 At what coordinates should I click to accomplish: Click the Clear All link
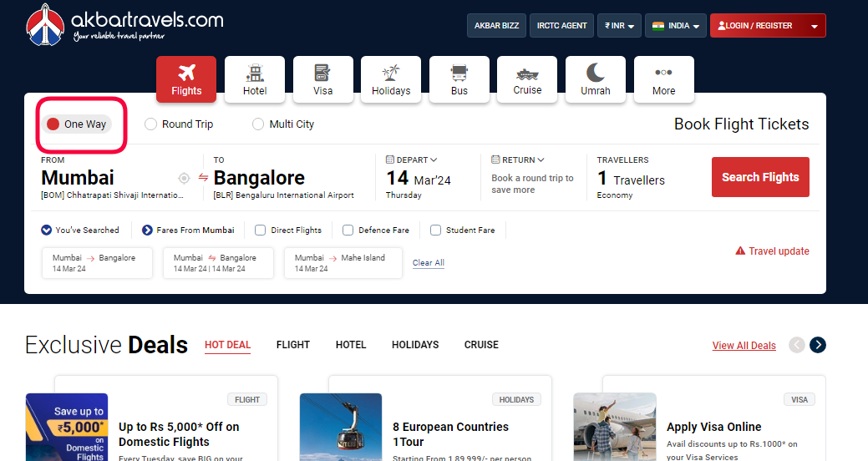tap(429, 263)
